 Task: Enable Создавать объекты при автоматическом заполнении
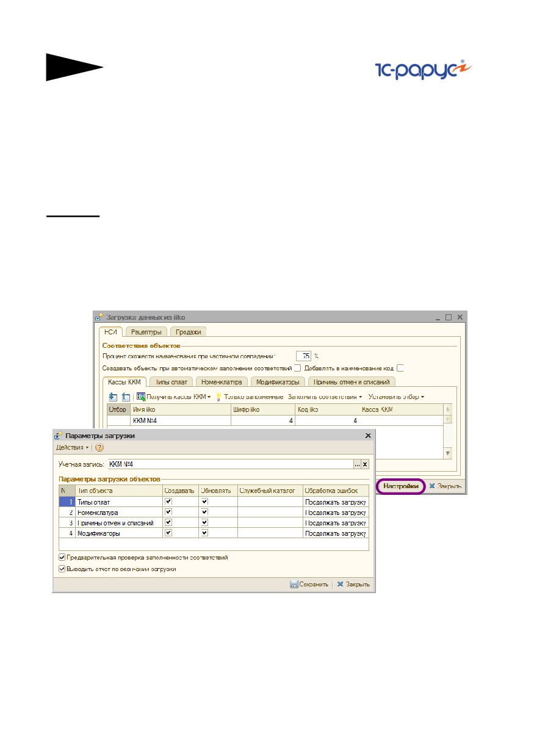pyautogui.click(x=297, y=368)
